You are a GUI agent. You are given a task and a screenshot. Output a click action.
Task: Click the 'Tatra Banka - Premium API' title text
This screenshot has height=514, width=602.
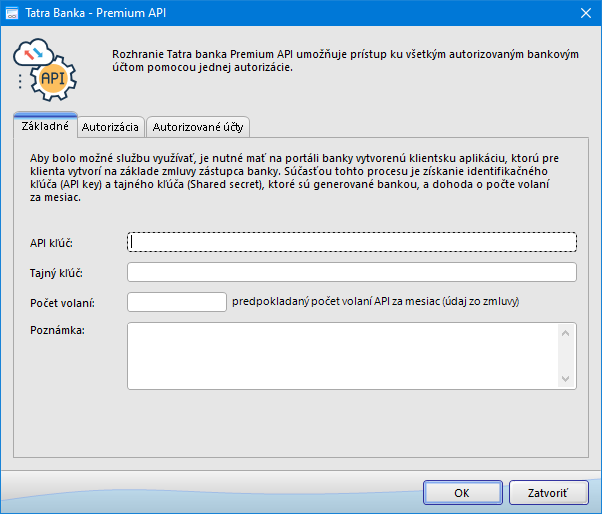(96, 13)
